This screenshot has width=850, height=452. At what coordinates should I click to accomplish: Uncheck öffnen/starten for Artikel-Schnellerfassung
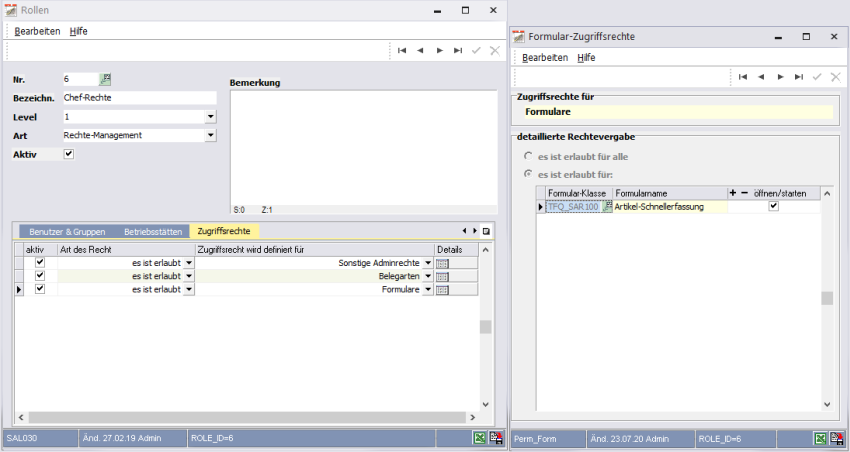(x=773, y=206)
